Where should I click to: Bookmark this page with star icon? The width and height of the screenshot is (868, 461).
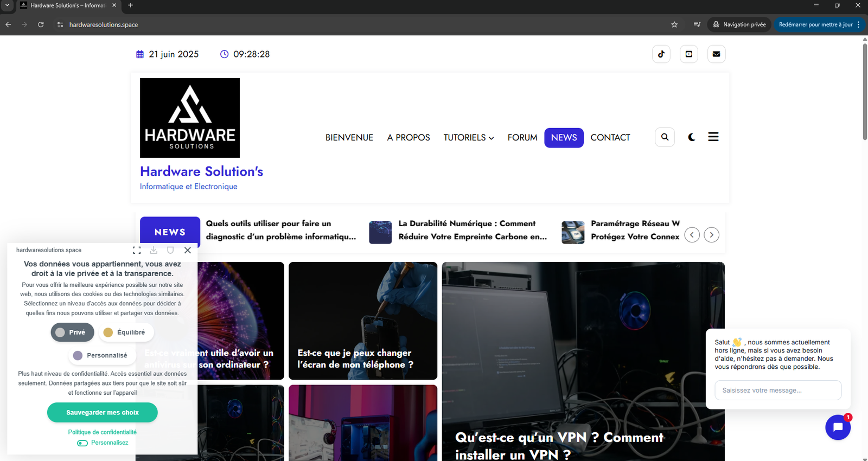tap(674, 24)
